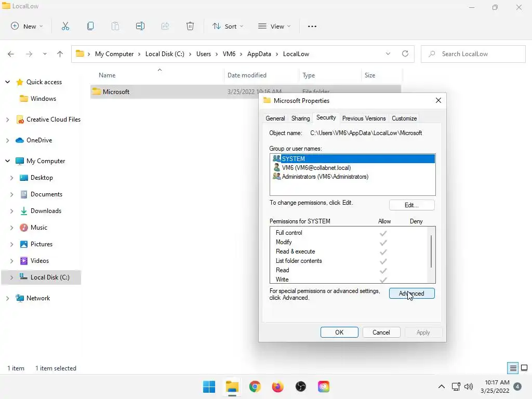This screenshot has height=399, width=532.
Task: Select the Security tab
Action: (x=326, y=117)
